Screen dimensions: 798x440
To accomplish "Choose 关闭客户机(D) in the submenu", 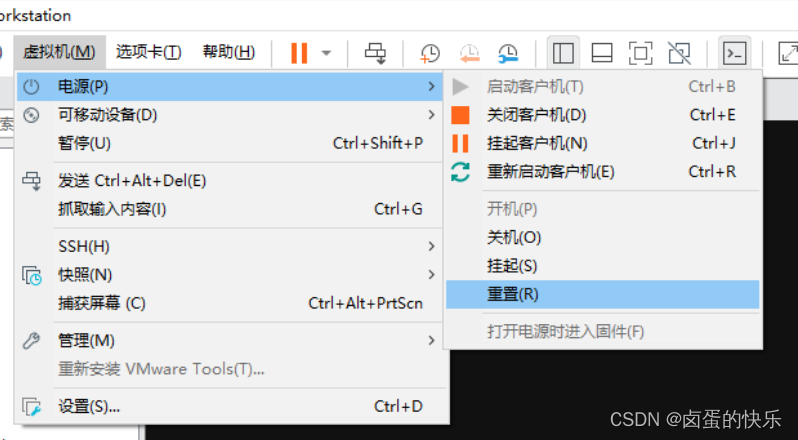I will point(603,115).
